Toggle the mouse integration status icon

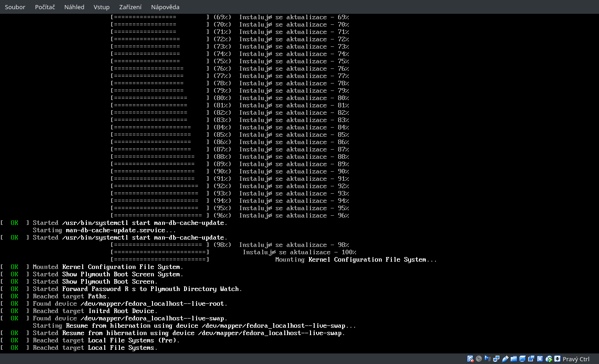click(x=549, y=358)
